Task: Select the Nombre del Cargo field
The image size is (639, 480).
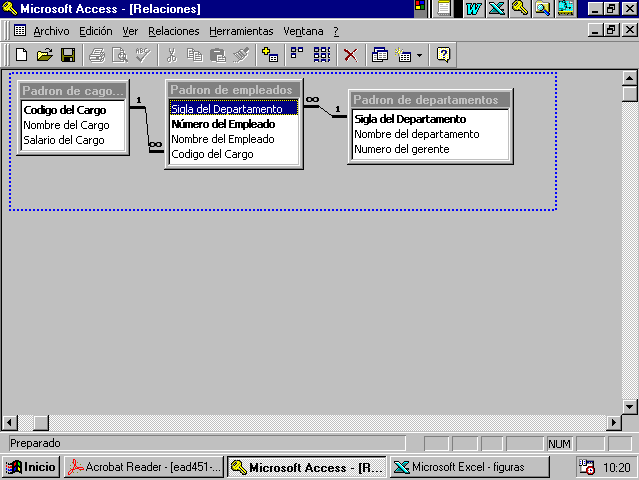Action: point(73,125)
